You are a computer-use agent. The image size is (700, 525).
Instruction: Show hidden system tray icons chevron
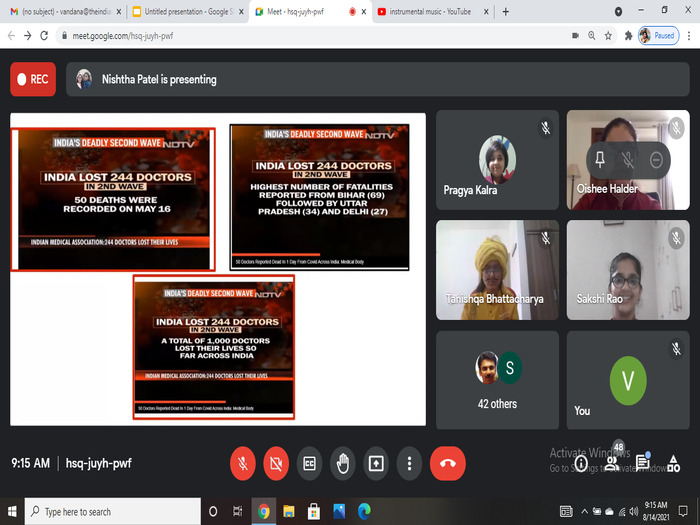point(584,512)
